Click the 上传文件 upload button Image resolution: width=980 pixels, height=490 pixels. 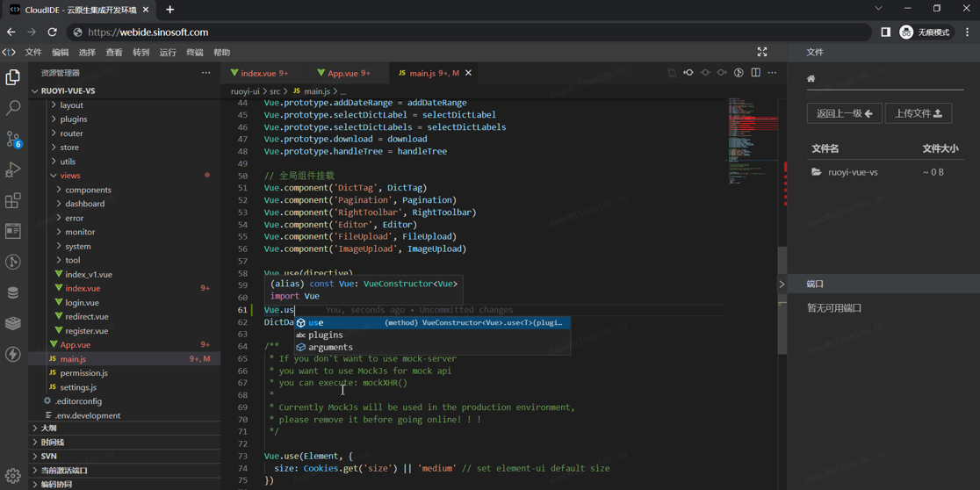919,113
